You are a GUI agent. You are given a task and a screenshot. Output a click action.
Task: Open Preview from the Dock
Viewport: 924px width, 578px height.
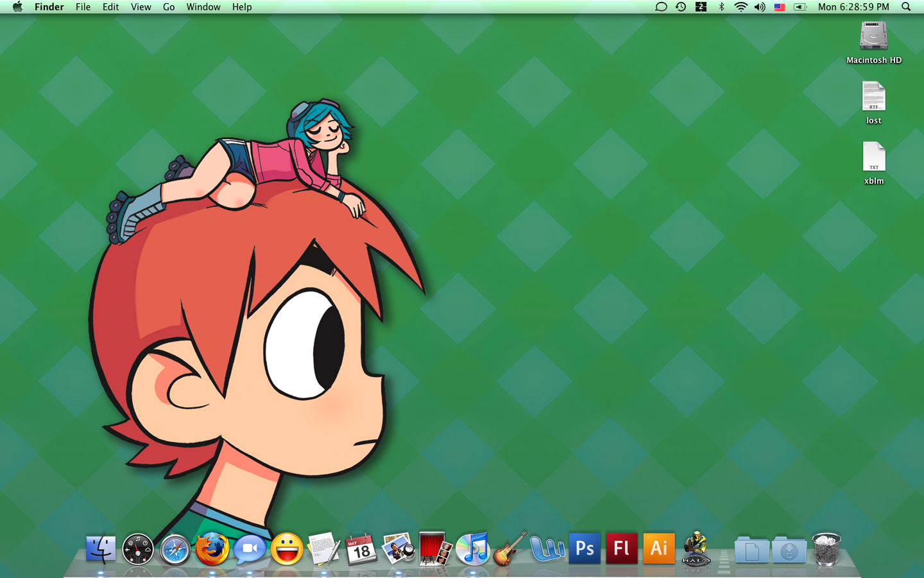point(398,550)
